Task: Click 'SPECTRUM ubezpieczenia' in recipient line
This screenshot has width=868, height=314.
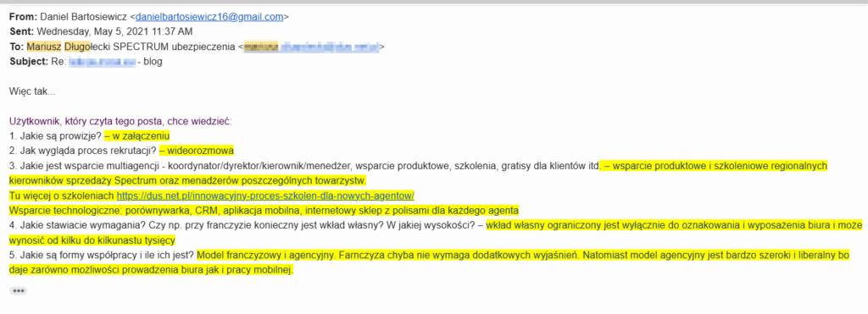Action: point(175,47)
